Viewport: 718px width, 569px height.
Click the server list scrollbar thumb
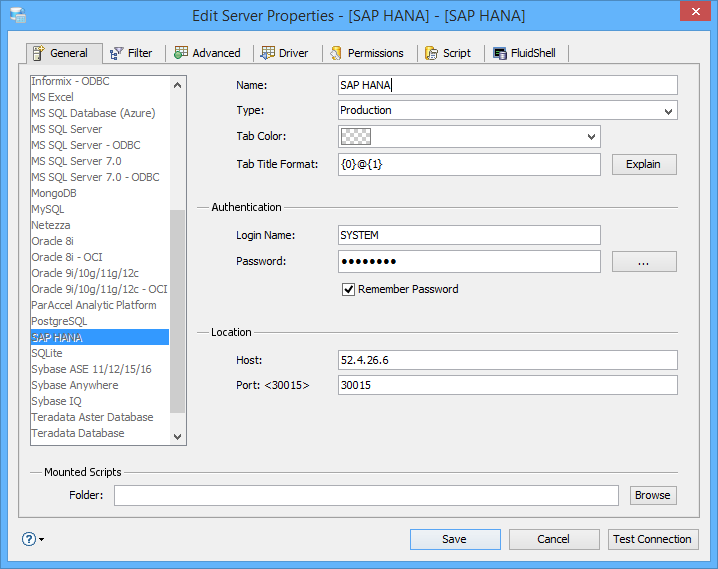point(177,311)
